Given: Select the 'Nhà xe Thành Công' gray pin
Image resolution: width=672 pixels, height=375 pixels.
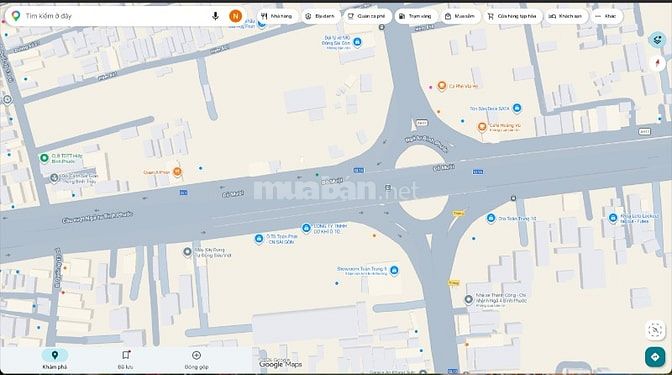Looking at the screenshot, I should pos(469,299).
